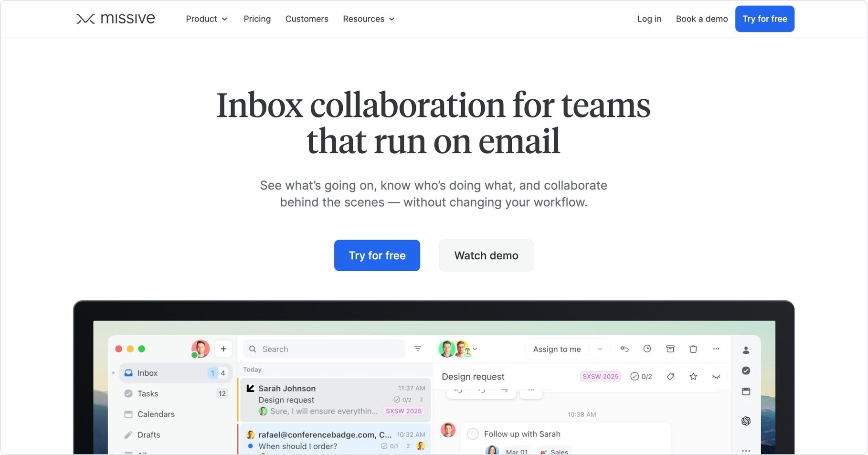Click the blue Try for free button
Viewport: 868px width, 455px height.
tap(377, 255)
